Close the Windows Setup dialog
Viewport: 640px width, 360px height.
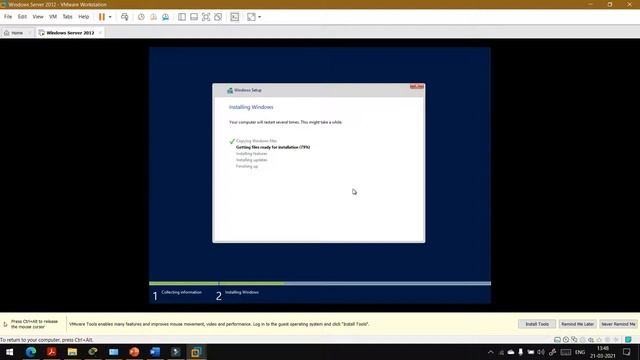coord(417,87)
